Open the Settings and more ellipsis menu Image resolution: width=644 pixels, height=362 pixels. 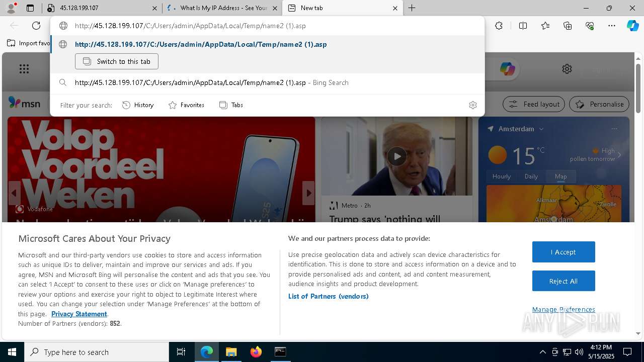pyautogui.click(x=612, y=26)
